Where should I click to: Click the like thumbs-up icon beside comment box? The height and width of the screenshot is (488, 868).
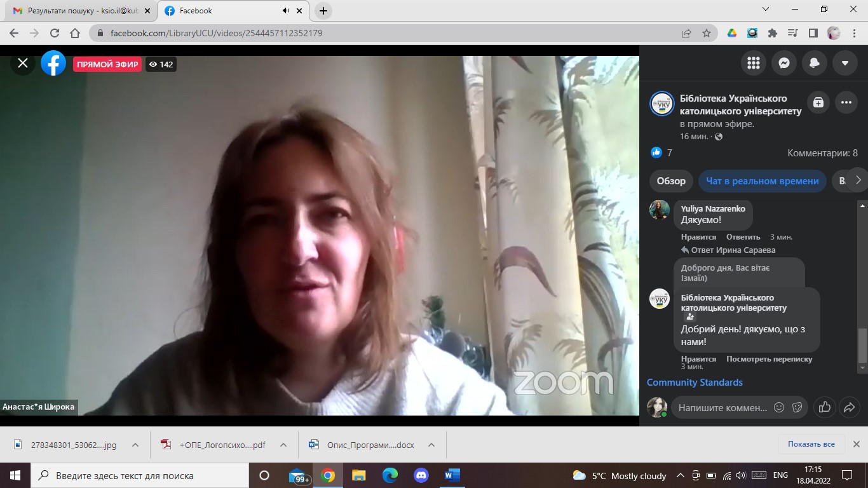tap(825, 407)
